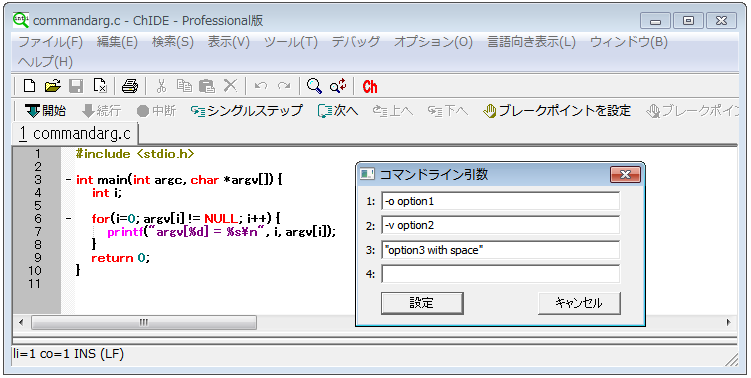The height and width of the screenshot is (378, 751).
Task: Click the 'return 0;' line of code
Action: pos(121,258)
